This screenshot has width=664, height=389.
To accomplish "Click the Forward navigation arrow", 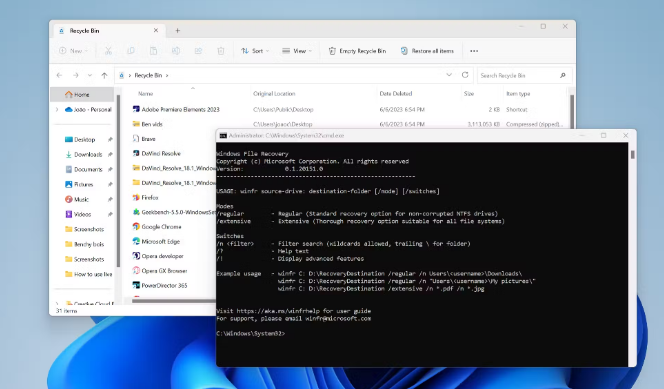I will pyautogui.click(x=75, y=75).
